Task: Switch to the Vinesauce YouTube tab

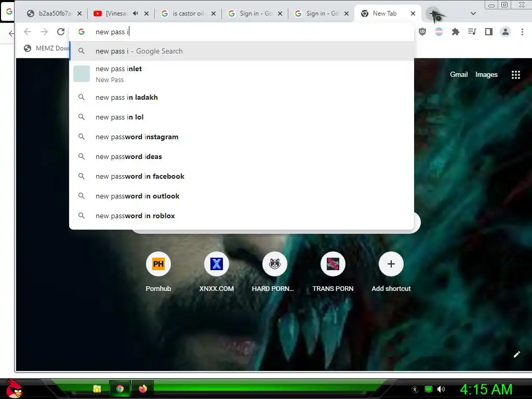Action: pos(121,14)
